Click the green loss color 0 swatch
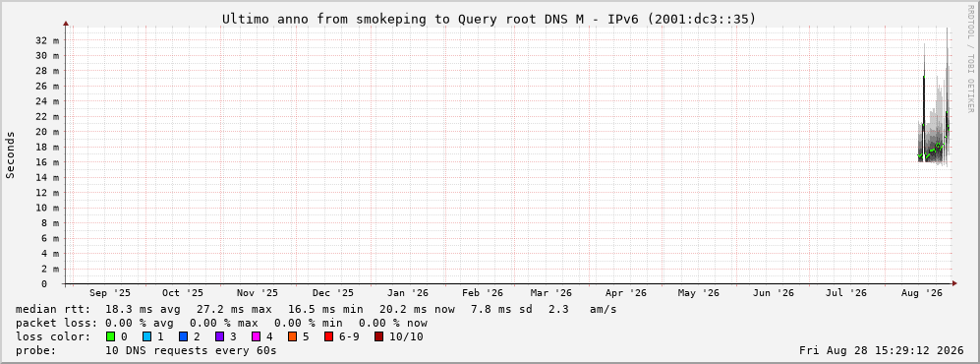980x364 pixels. (x=111, y=337)
